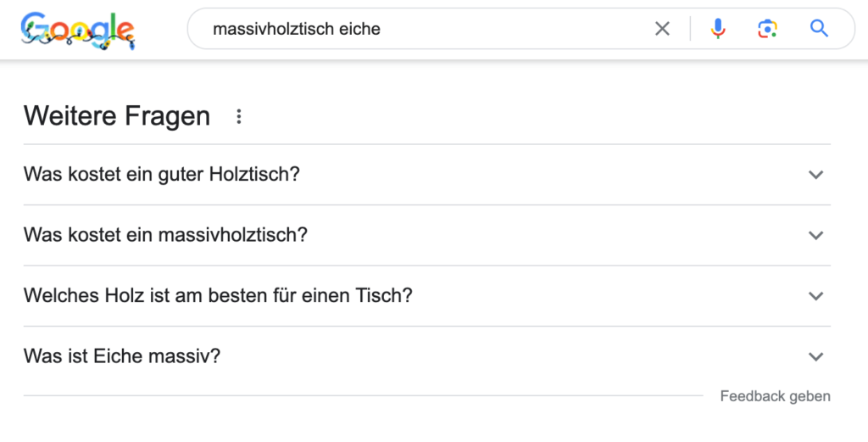Open question 'Was kostet ein guter Holztisch?'
868x442 pixels.
(427, 175)
